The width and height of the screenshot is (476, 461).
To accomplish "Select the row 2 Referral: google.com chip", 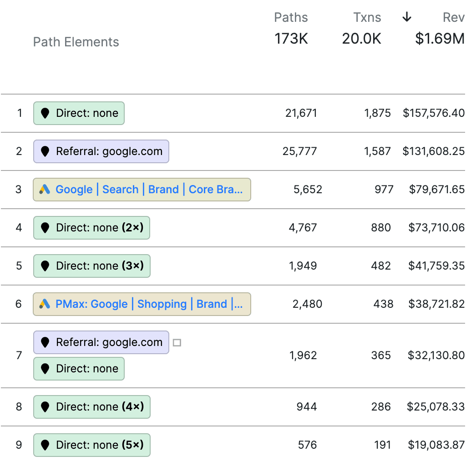I will pyautogui.click(x=101, y=151).
